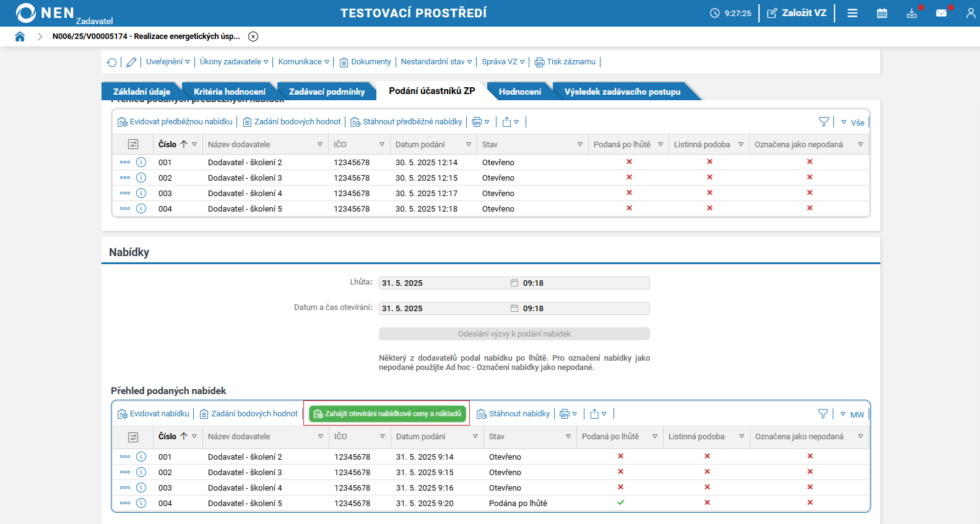This screenshot has height=524, width=980.
Task: Click filter funnel icon in Přehled podaných nabídek
Action: point(823,414)
